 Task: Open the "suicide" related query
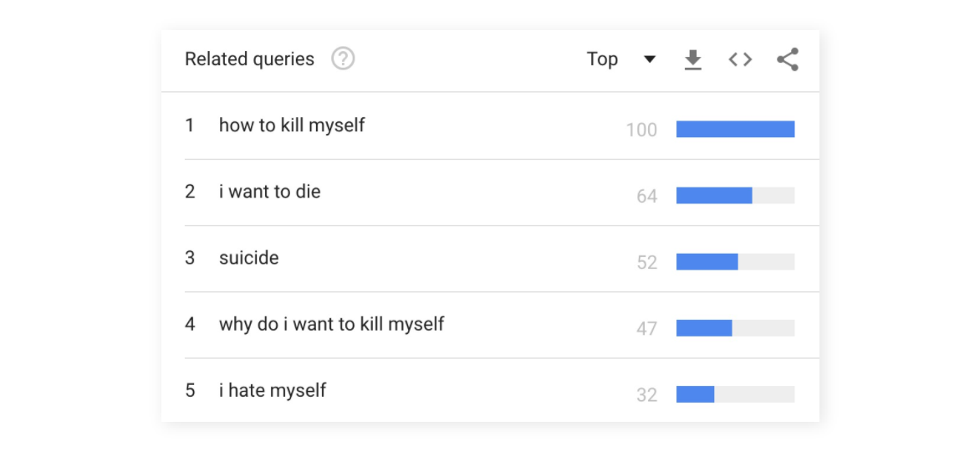pyautogui.click(x=248, y=258)
